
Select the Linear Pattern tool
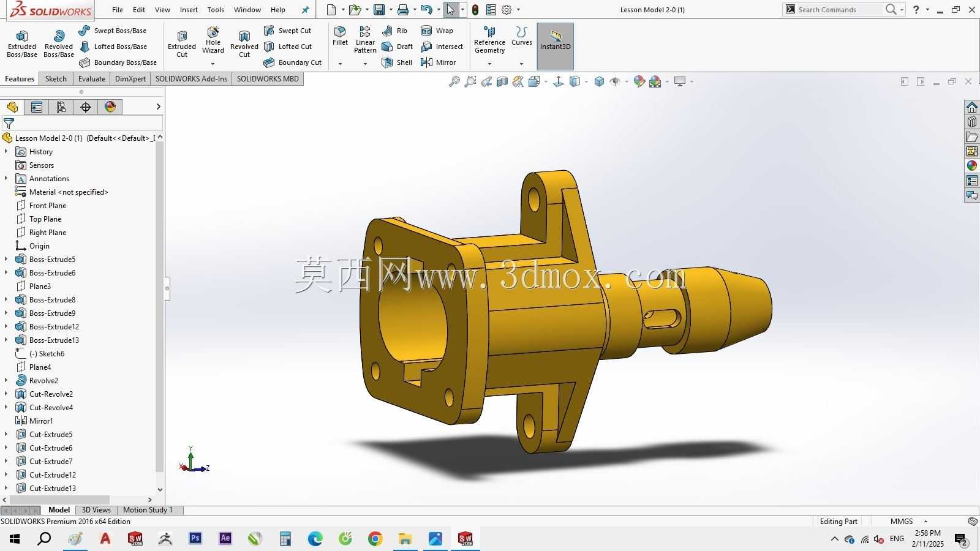coord(365,40)
